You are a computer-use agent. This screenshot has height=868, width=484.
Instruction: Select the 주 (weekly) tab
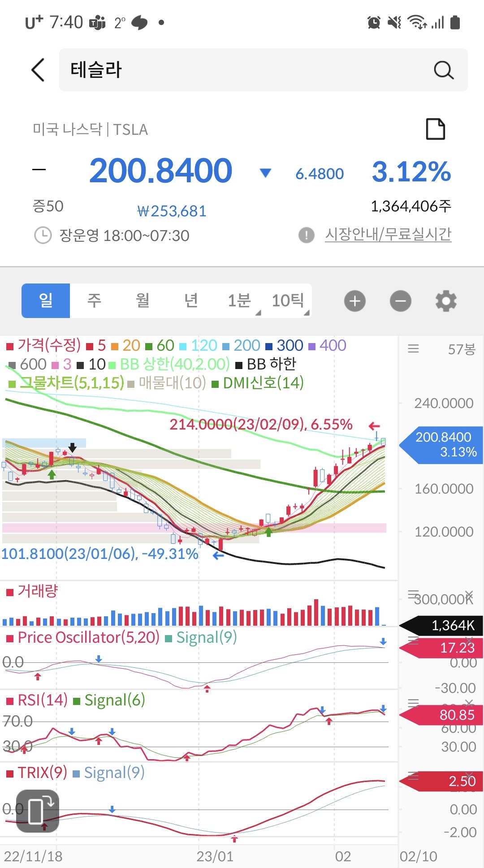coord(94,301)
